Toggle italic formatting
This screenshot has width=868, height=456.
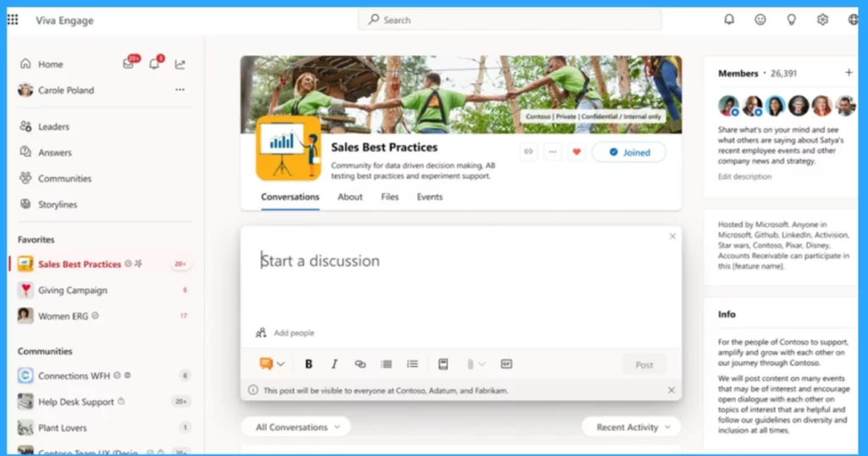click(x=334, y=364)
